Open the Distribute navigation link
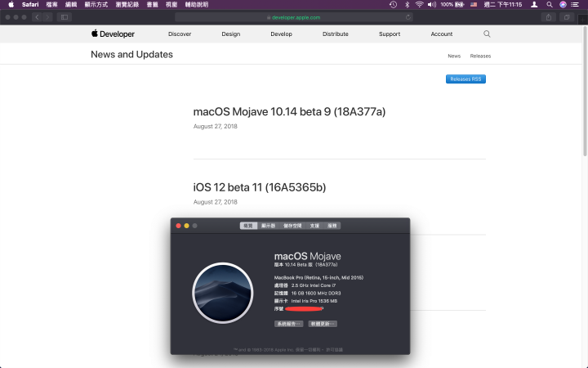The image size is (588, 368). [x=336, y=34]
